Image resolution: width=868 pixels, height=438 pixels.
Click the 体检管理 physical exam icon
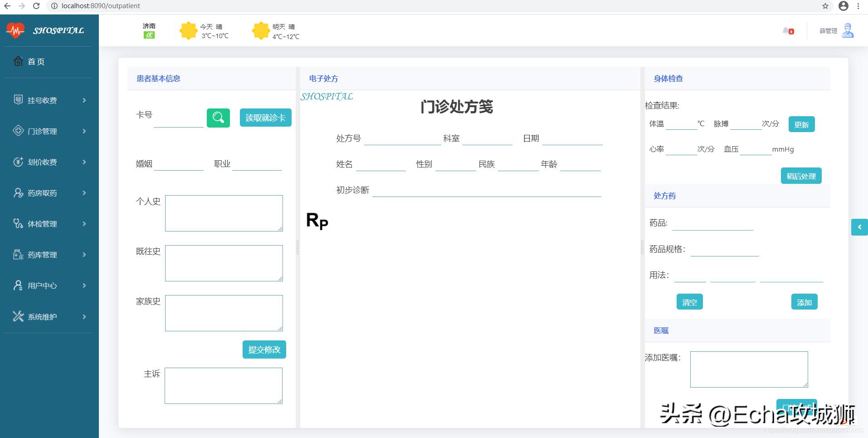(18, 223)
